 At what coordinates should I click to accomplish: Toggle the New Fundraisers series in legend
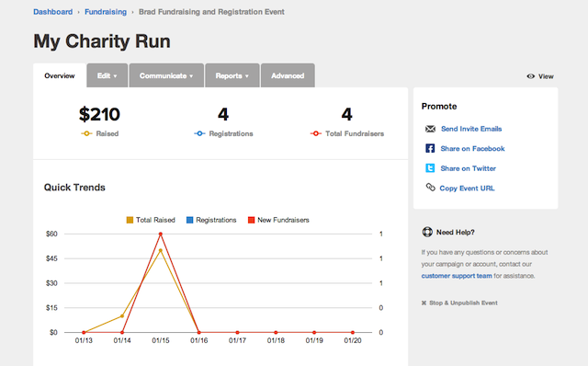point(278,220)
